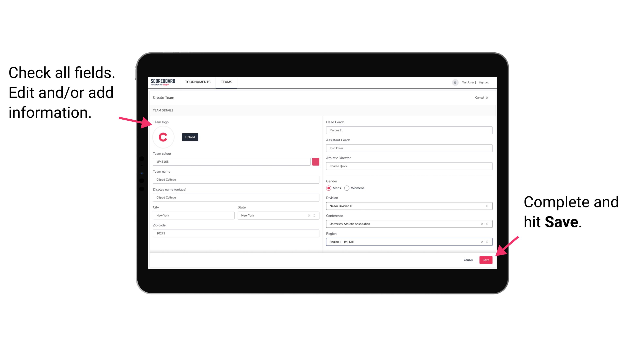Edit the team colour hex value field
The image size is (644, 346).
pos(232,161)
